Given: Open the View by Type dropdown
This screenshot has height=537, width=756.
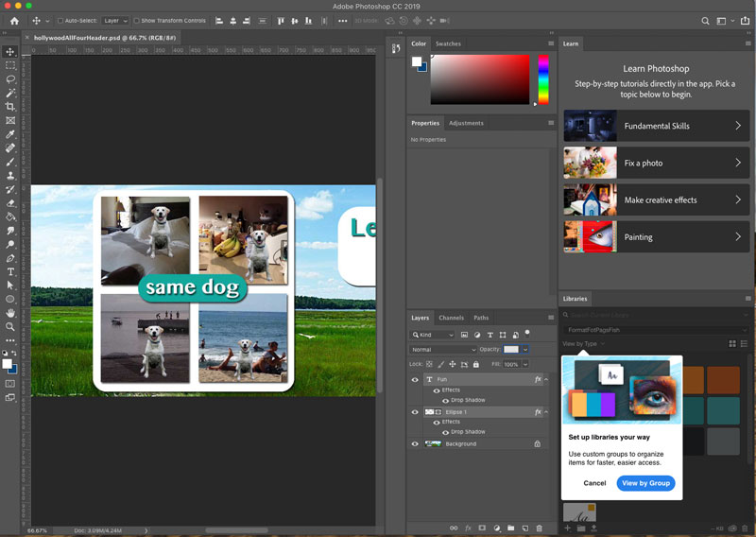Looking at the screenshot, I should (583, 343).
